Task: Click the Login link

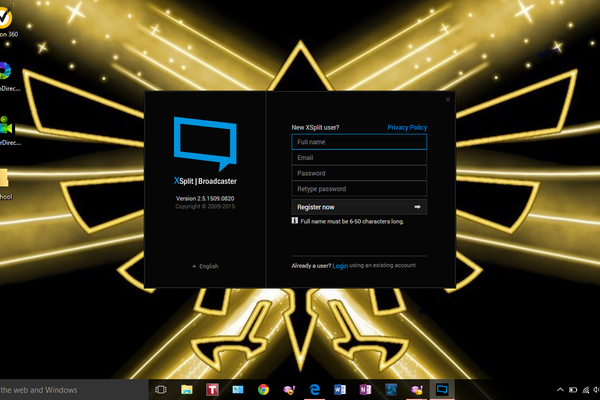Action: [x=340, y=266]
